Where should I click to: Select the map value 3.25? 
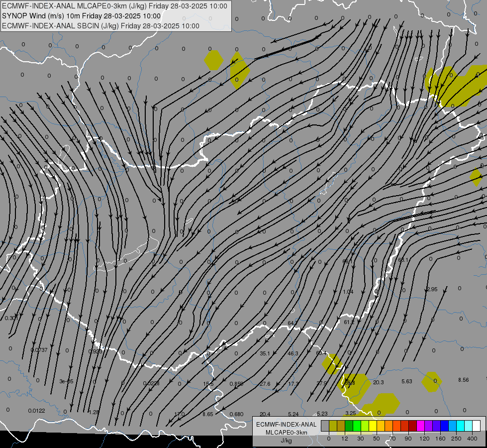pyautogui.click(x=351, y=413)
